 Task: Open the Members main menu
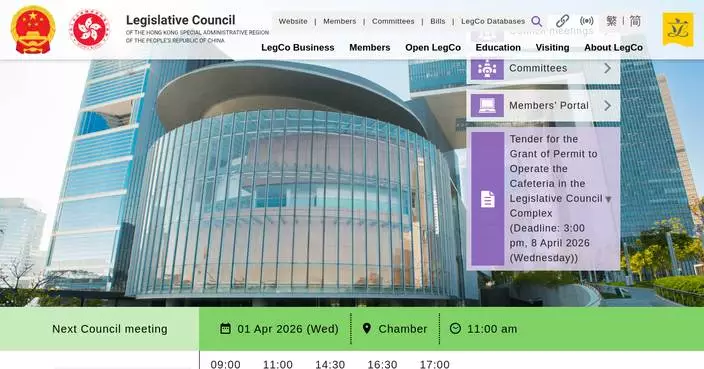click(x=370, y=48)
